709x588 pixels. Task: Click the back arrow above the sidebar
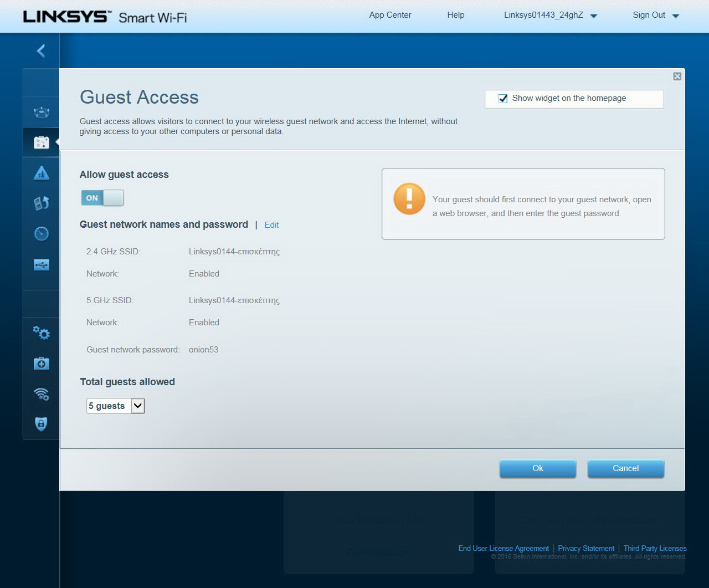[41, 51]
